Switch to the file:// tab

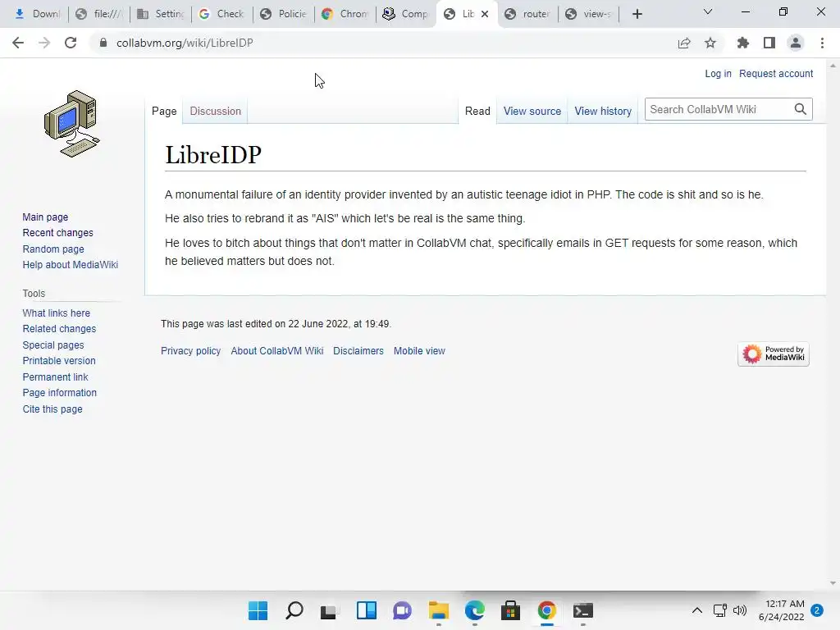(x=99, y=14)
